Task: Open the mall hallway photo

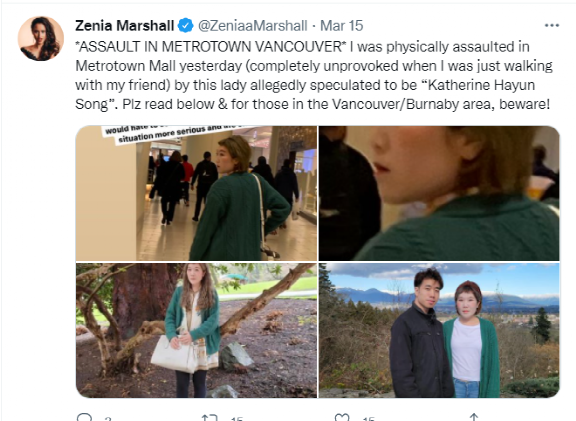Action: (x=197, y=193)
